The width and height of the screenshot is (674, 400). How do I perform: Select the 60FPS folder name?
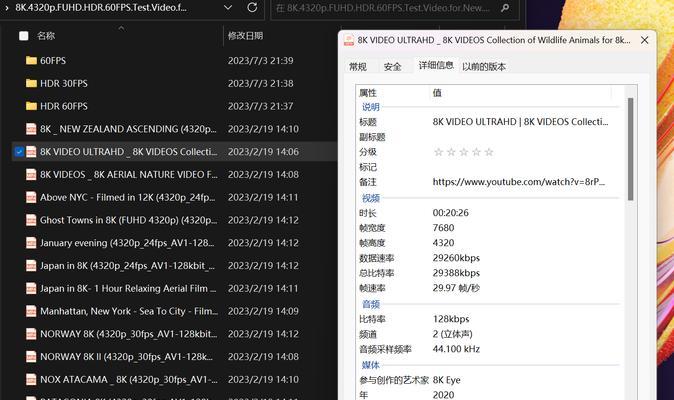pos(53,61)
